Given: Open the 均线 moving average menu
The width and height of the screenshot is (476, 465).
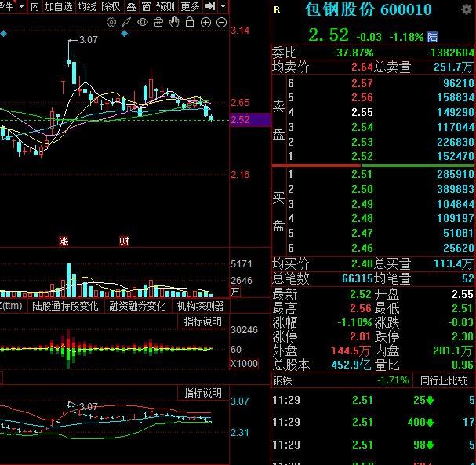Looking at the screenshot, I should [87, 6].
